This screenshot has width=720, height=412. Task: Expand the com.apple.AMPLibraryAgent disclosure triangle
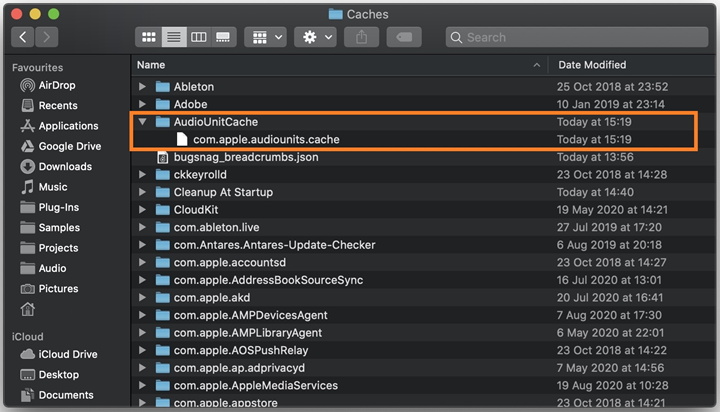pyautogui.click(x=142, y=333)
